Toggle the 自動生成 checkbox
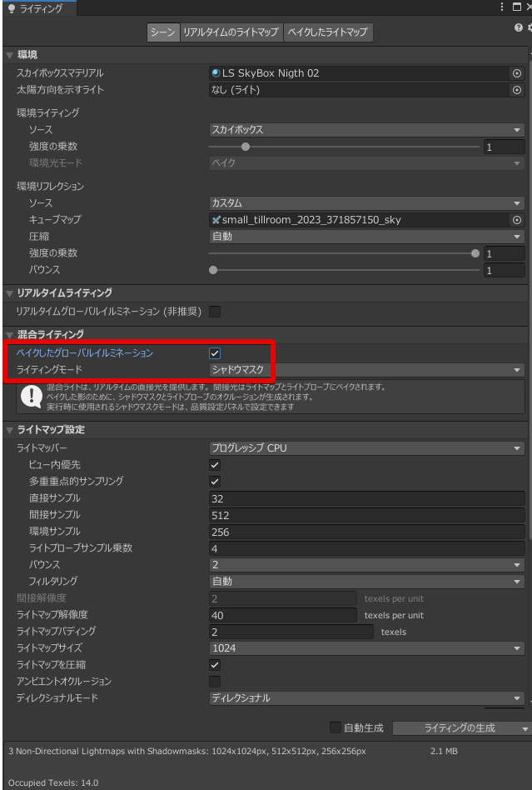Viewport: 532px width, 790px height. point(336,727)
